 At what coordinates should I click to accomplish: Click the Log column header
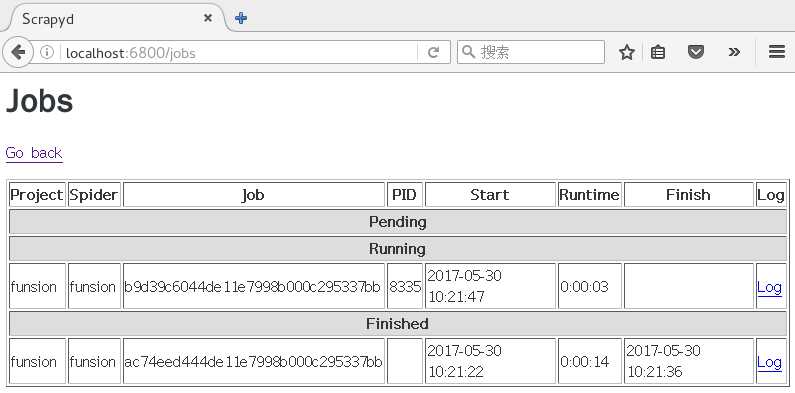(x=771, y=195)
